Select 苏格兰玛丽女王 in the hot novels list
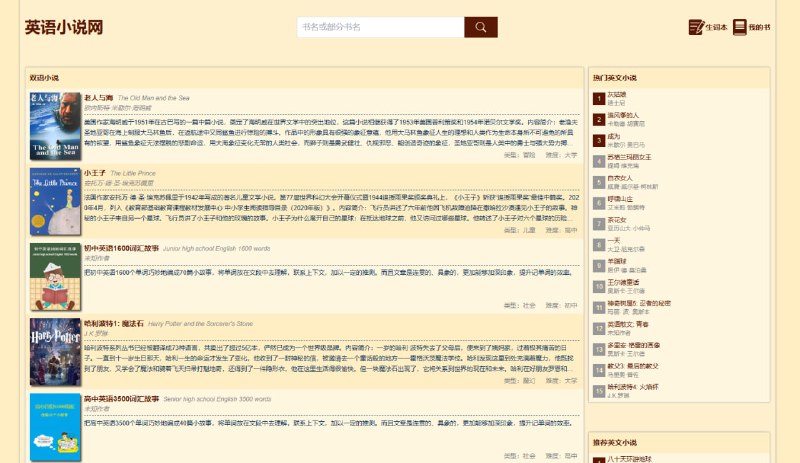The image size is (800, 463). click(629, 157)
